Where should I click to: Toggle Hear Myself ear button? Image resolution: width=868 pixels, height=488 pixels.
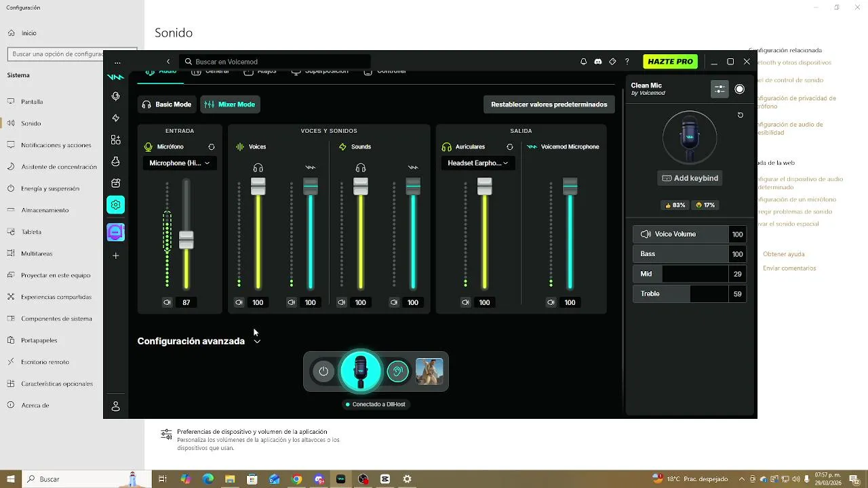397,371
